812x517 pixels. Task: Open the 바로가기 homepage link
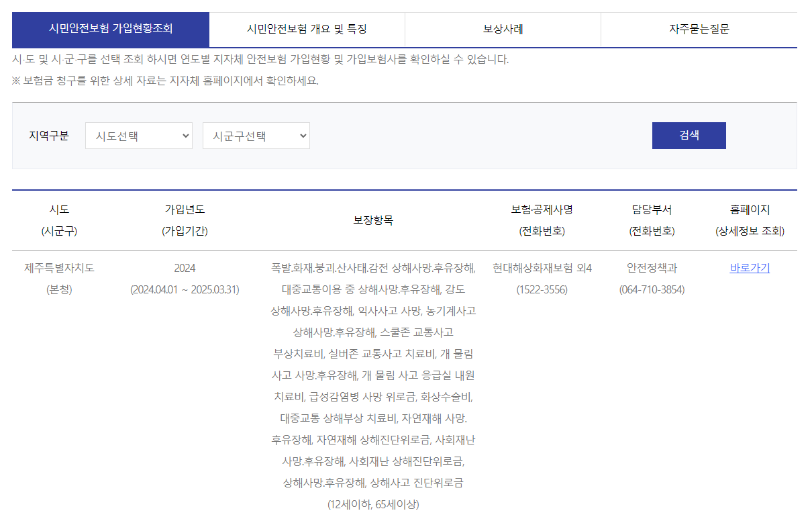coord(750,268)
